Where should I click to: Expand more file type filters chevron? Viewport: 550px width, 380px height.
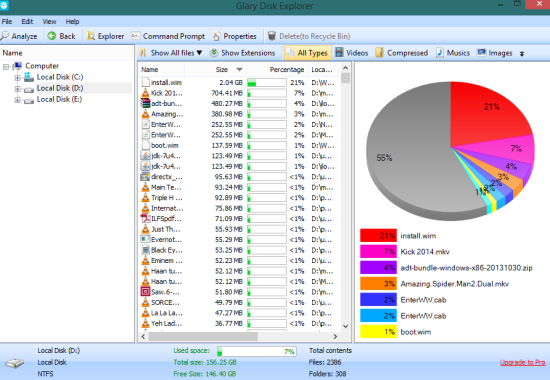[x=522, y=54]
